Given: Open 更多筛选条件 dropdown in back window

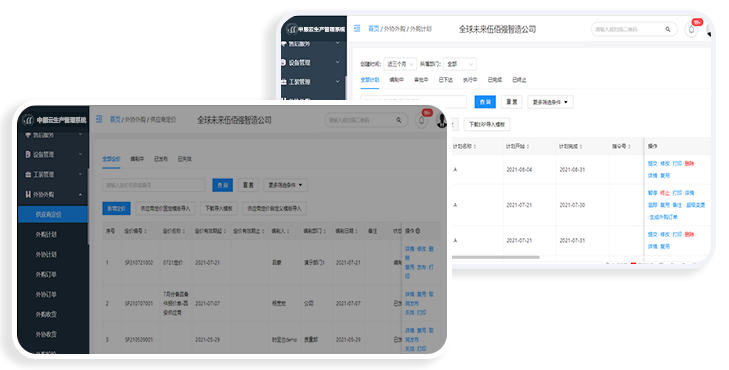Looking at the screenshot, I should tap(550, 102).
